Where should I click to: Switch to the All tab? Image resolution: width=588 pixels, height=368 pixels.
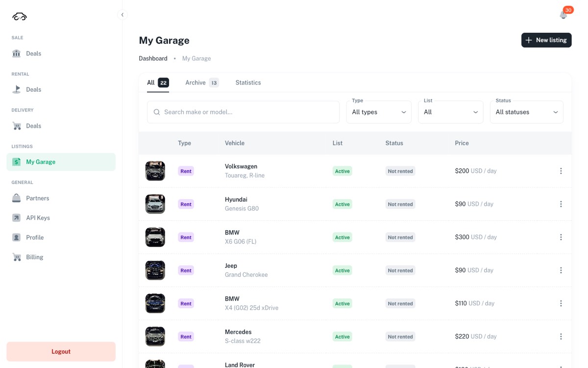tap(158, 82)
